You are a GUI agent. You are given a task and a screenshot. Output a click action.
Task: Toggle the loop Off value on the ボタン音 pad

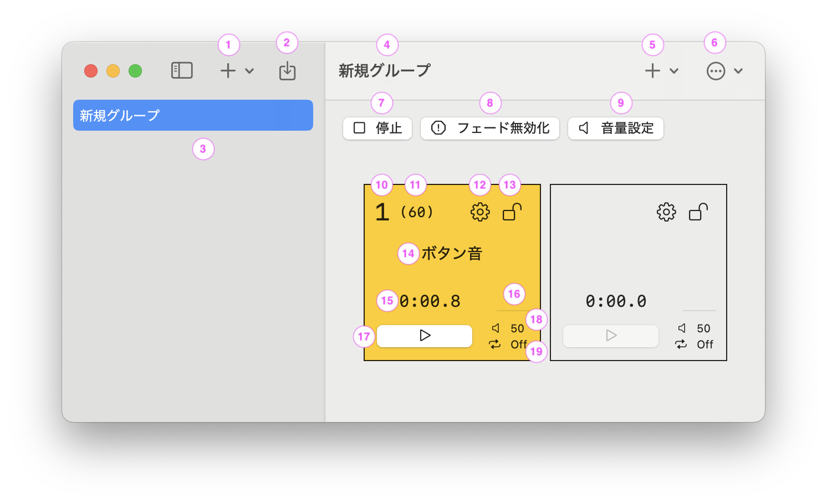pos(519,344)
